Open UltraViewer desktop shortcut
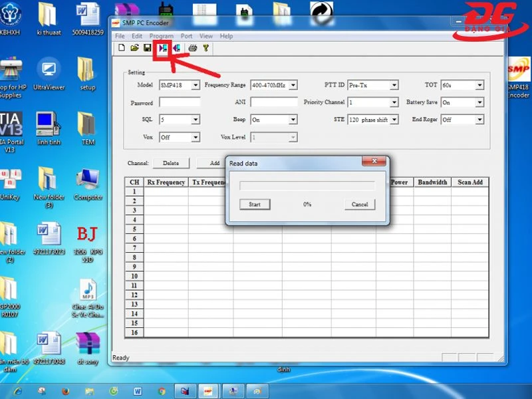532x399 pixels. point(48,72)
